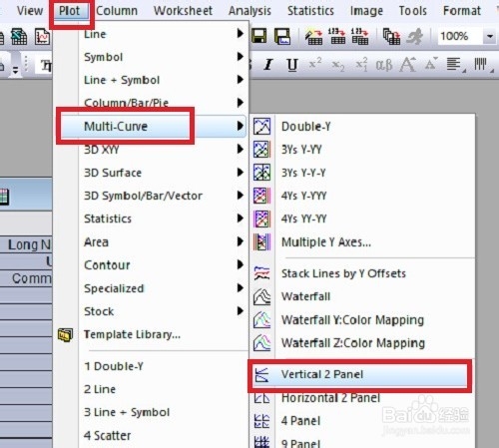
Task: Open the Image menu
Action: pos(366,11)
